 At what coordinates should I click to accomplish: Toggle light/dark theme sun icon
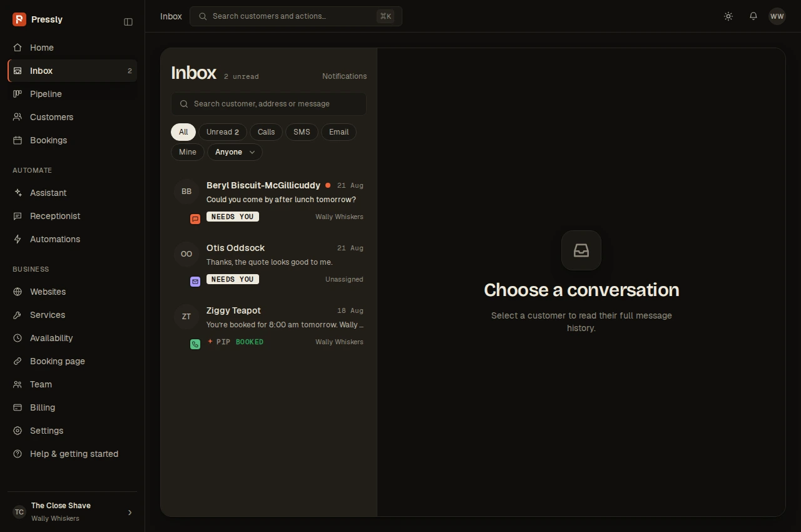tap(728, 16)
